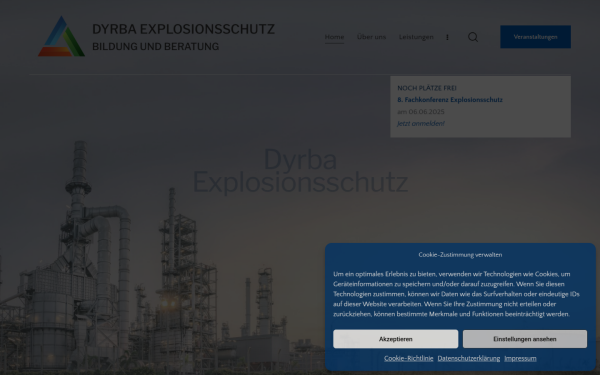
Task: Open the Datenschutzerklärung link
Action: [469, 359]
